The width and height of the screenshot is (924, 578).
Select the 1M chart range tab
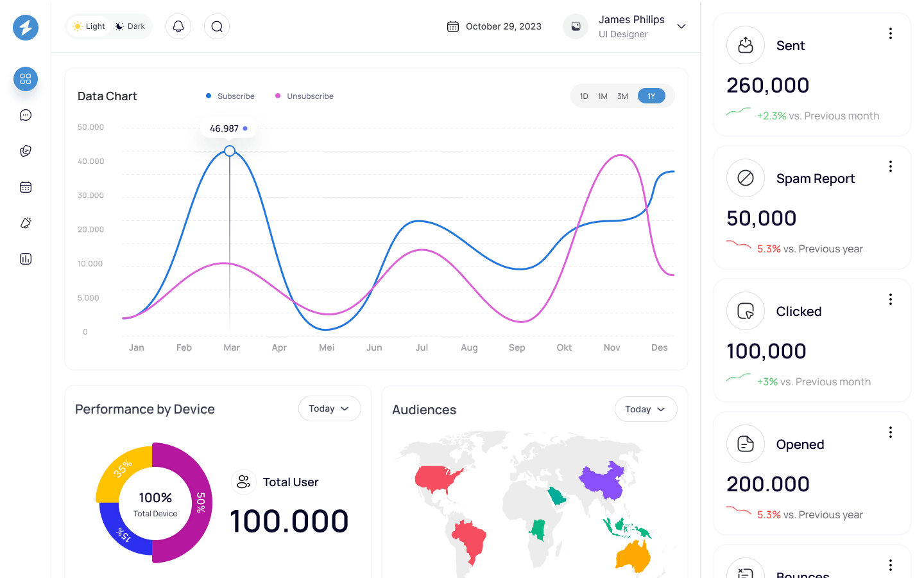(603, 96)
